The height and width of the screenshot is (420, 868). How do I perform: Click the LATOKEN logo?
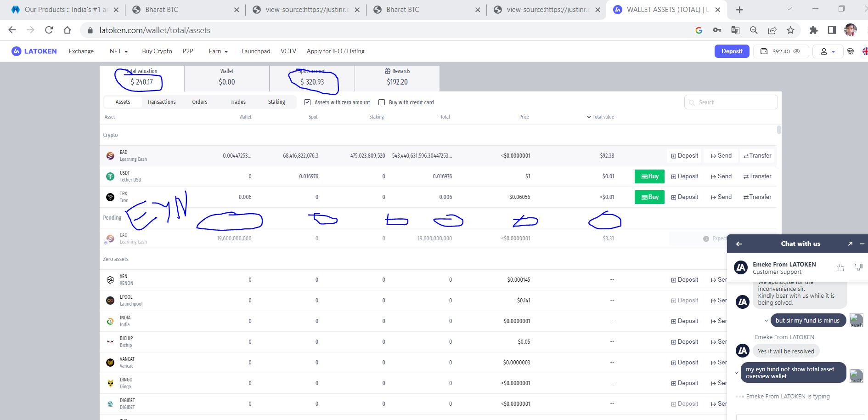point(34,51)
